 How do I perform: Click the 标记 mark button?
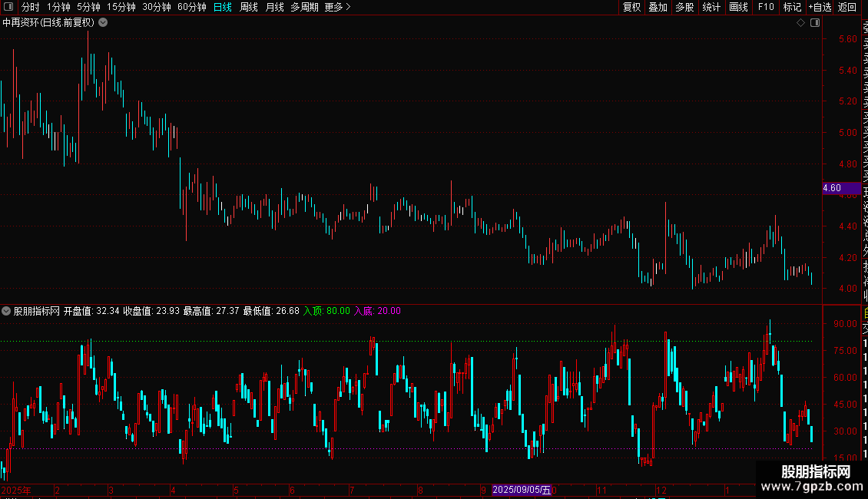click(x=792, y=7)
